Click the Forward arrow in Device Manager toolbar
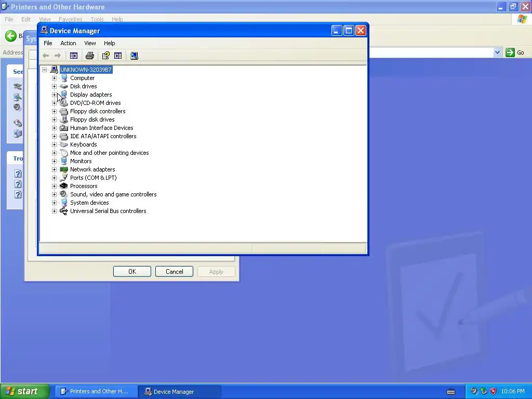The image size is (532, 399). (x=57, y=56)
